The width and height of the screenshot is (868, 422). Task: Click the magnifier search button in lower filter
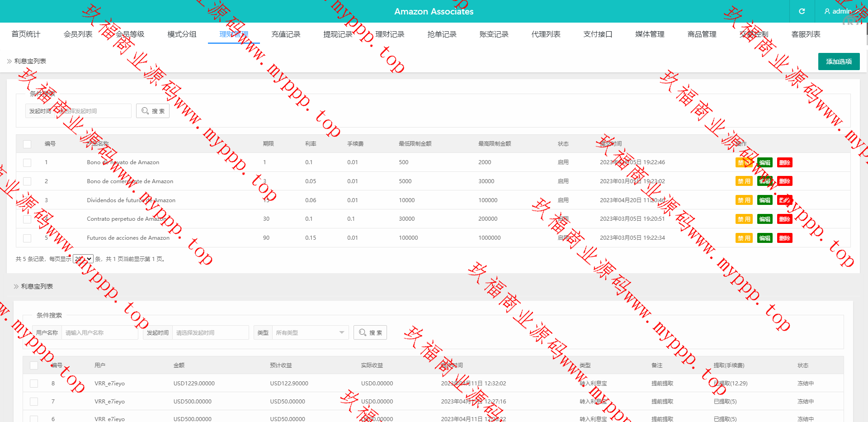click(x=370, y=332)
